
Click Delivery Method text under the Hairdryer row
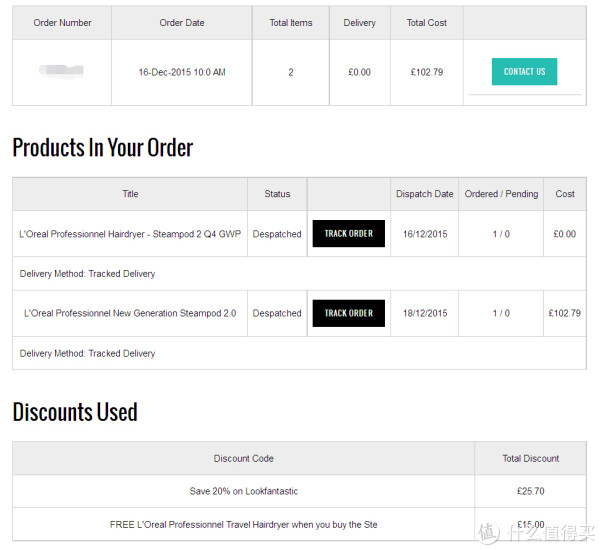tap(87, 274)
